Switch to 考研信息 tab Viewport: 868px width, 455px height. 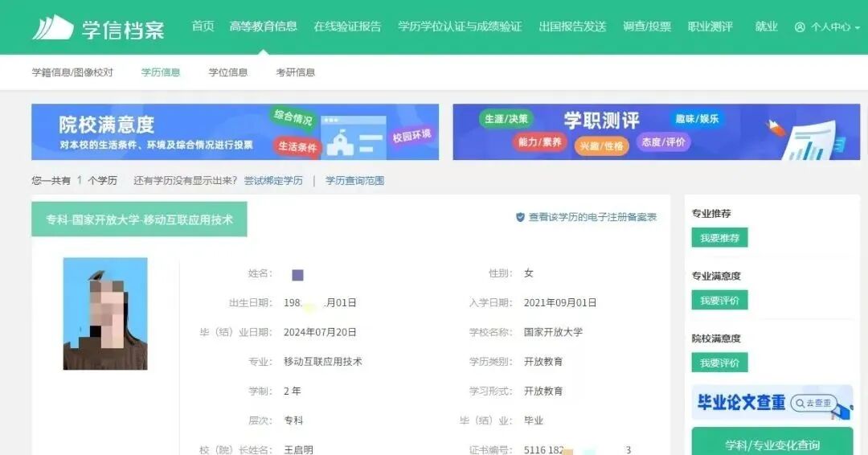click(296, 72)
